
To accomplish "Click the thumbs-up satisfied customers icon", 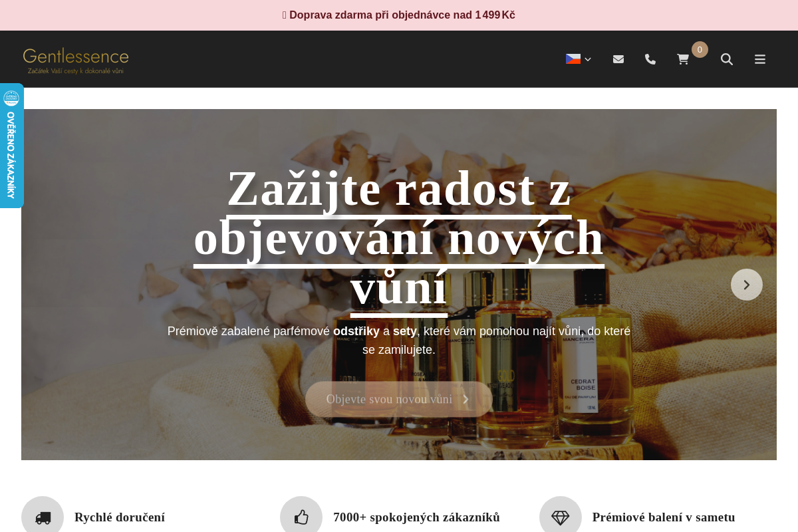I will (x=301, y=517).
